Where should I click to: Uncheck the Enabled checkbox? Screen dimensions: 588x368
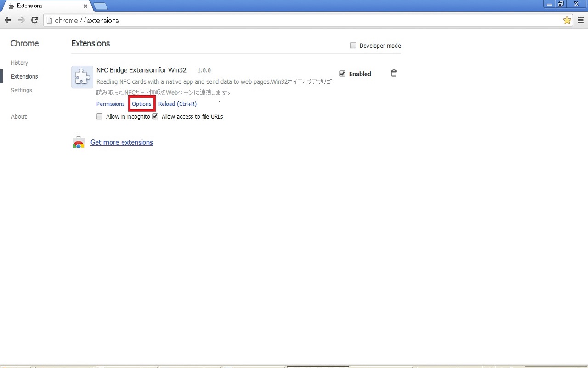coord(342,74)
